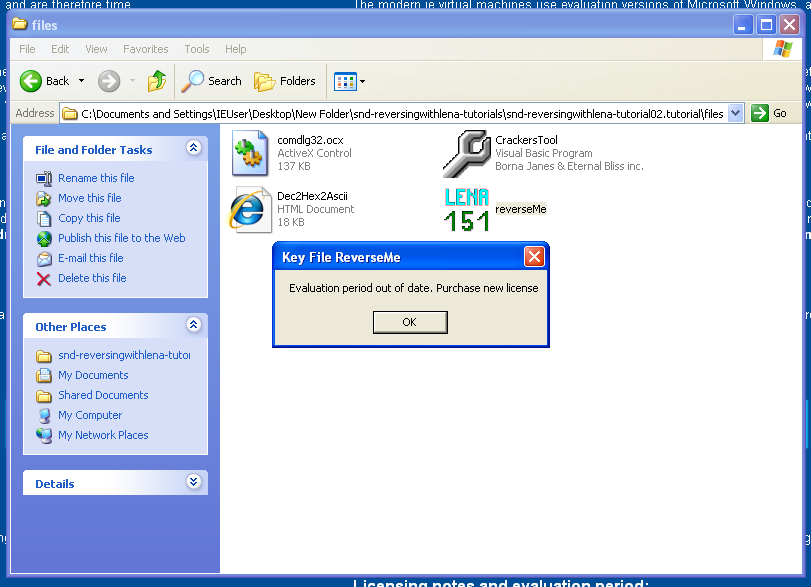This screenshot has width=811, height=587.
Task: Click the green Go arrow button
Action: pos(760,113)
